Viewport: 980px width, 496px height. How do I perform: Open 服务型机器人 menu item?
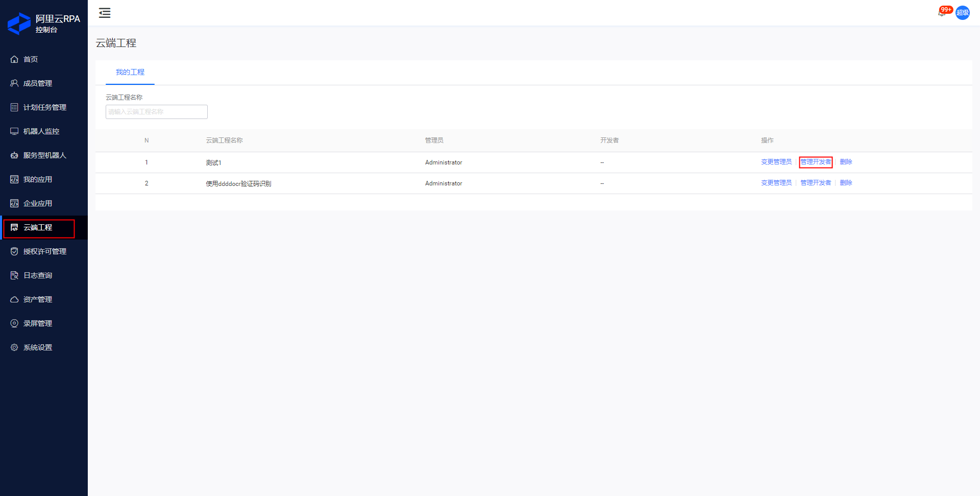(x=44, y=155)
